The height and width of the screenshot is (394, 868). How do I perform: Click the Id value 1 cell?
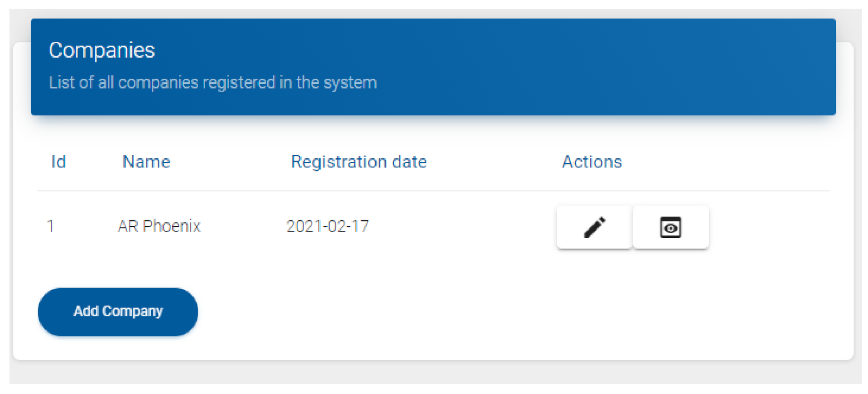point(51,226)
